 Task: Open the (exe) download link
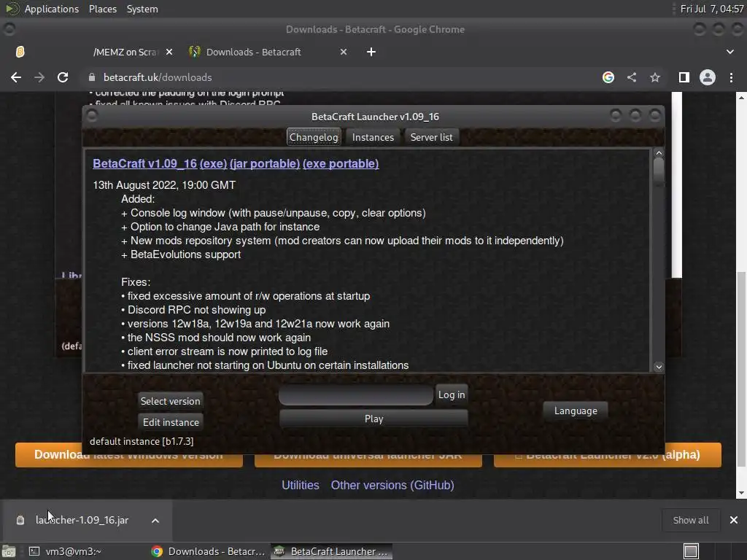[214, 163]
